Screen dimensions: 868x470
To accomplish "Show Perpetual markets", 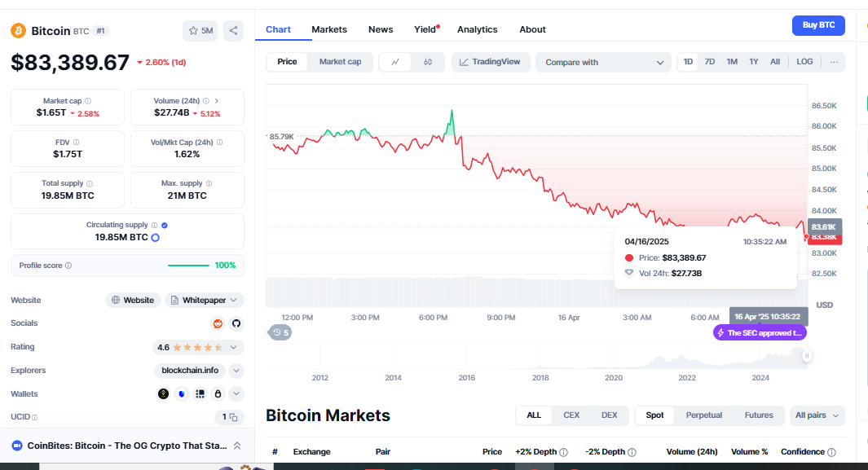I will pyautogui.click(x=703, y=415).
